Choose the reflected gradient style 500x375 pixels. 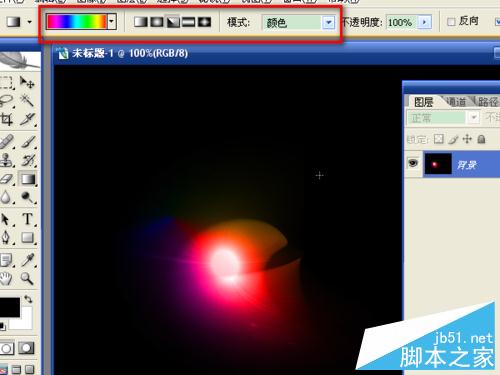[189, 22]
